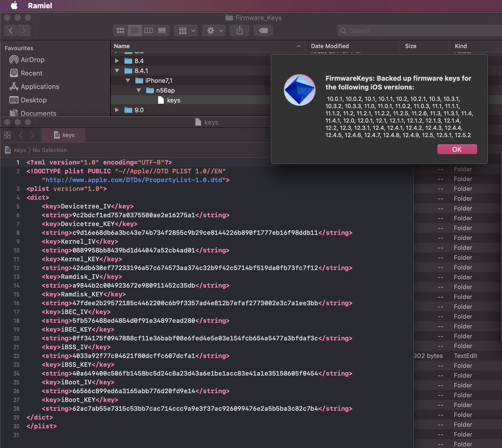Collapse the iPhone7,1 folder
This screenshot has height=448, width=502.
pyautogui.click(x=128, y=80)
